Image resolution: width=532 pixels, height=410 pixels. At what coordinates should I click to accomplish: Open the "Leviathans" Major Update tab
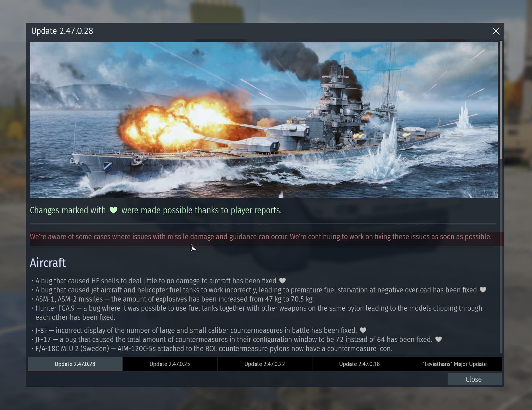tap(455, 364)
